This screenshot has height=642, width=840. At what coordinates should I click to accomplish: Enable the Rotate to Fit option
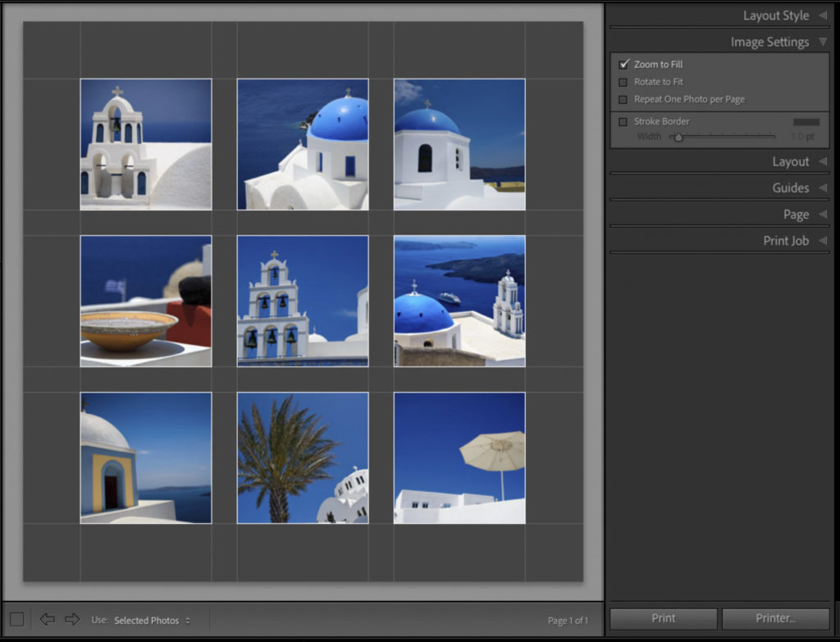[623, 82]
